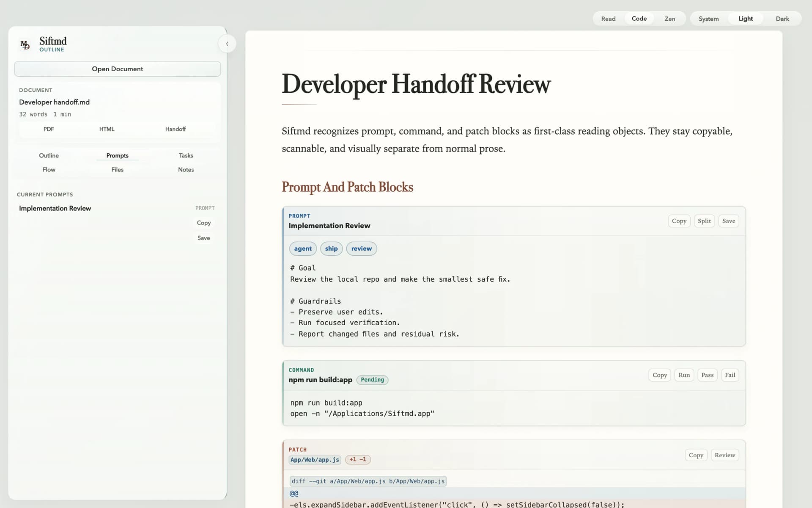Copy the Implementation Review prompt block

point(679,221)
